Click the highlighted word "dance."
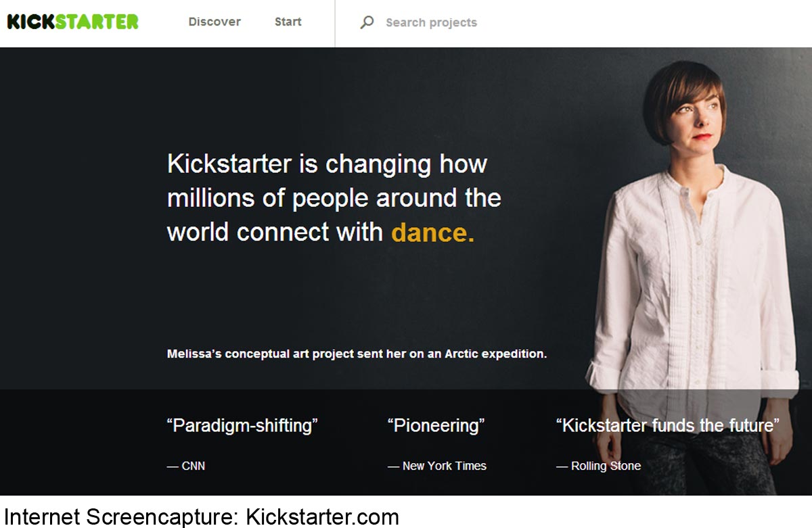 432,233
